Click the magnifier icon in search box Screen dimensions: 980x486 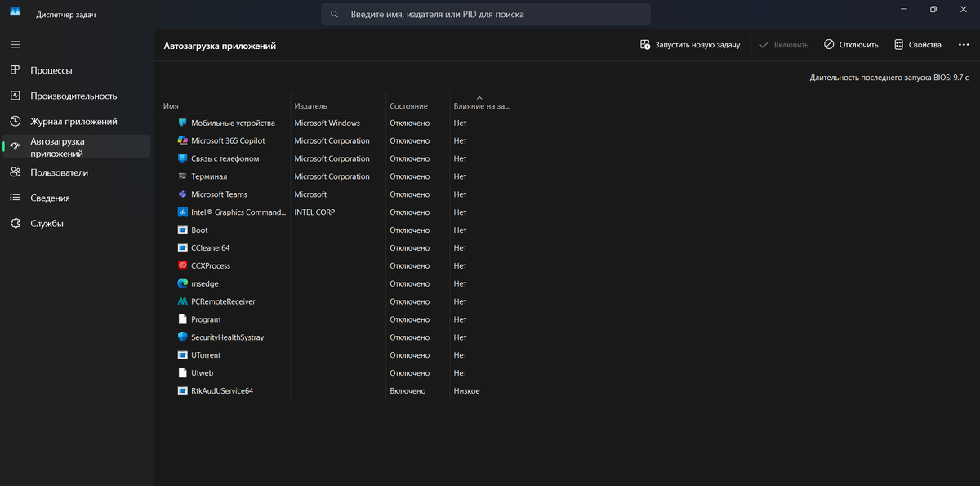coord(335,14)
